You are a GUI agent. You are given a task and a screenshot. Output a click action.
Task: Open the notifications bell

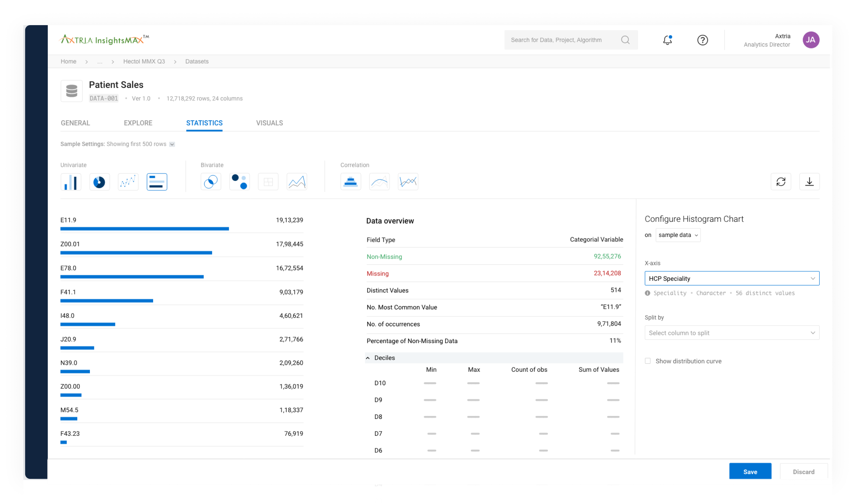[x=667, y=40]
